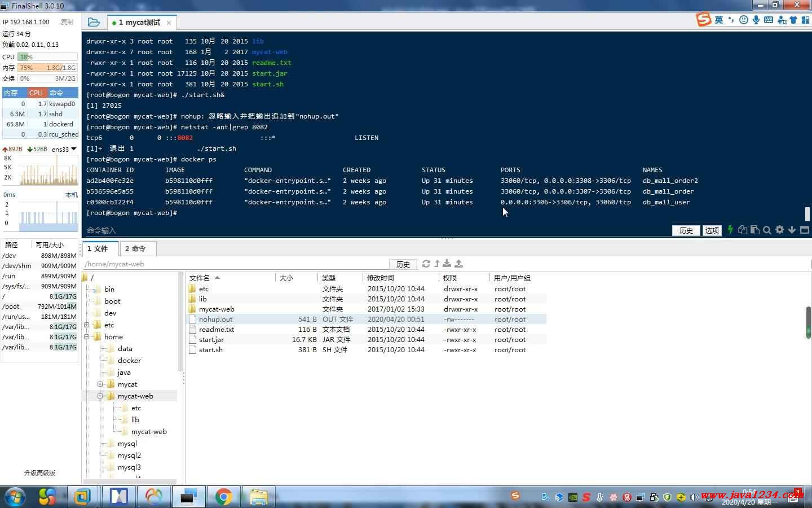Click the /home/mycat-web path field

235,264
